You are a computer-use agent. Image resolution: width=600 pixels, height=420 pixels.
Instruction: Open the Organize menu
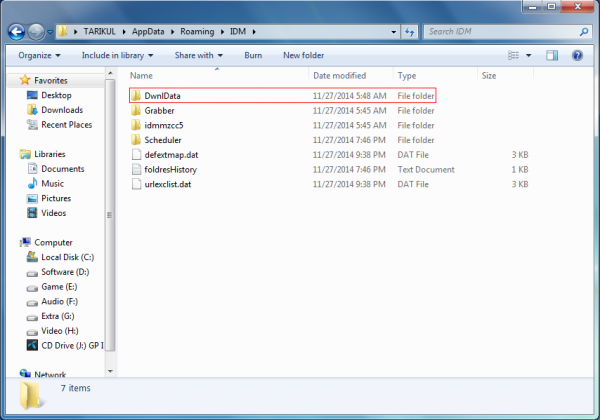click(39, 55)
